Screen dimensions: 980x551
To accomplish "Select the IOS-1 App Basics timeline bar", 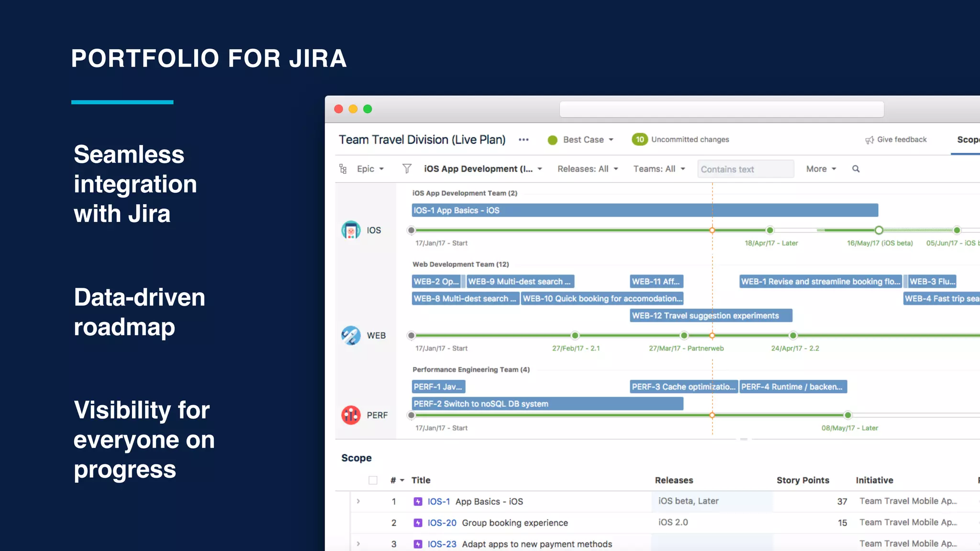I will tap(645, 210).
